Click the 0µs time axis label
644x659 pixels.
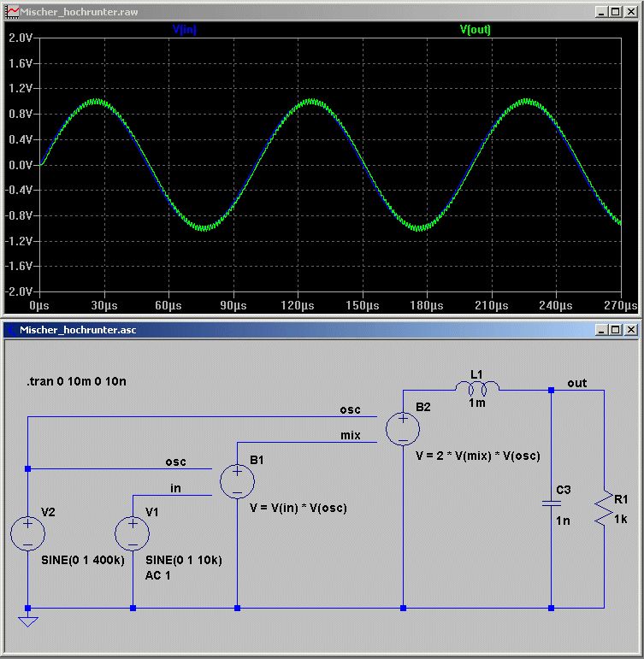click(x=39, y=305)
